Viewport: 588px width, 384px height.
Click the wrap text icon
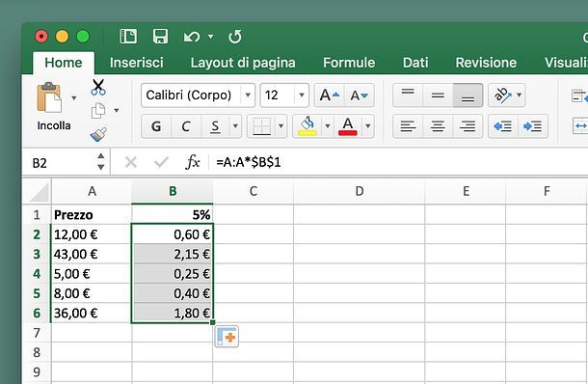(x=579, y=96)
